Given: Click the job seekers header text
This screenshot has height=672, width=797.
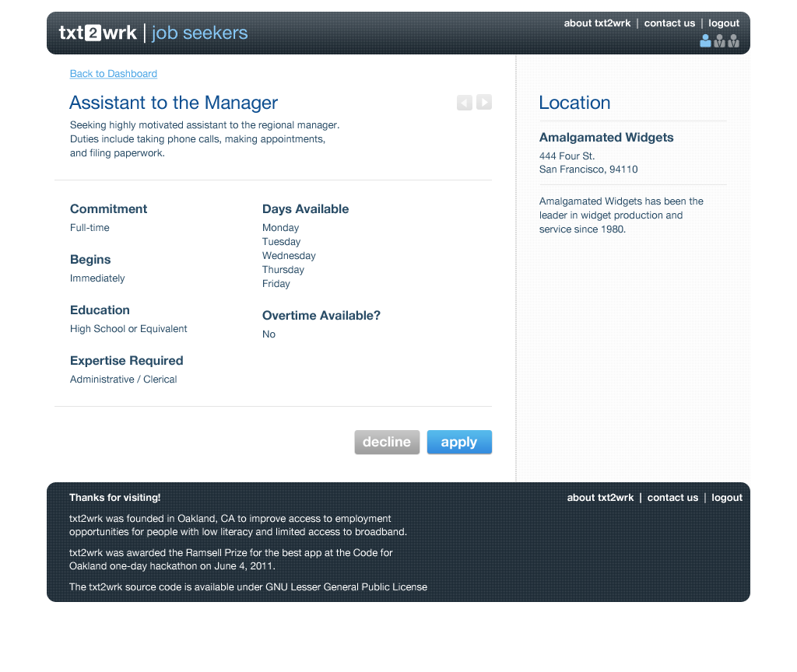Looking at the screenshot, I should (200, 33).
